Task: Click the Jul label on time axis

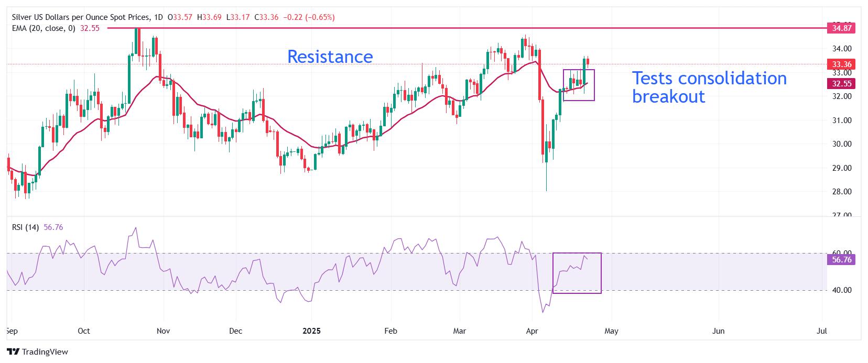Action: pos(822,331)
